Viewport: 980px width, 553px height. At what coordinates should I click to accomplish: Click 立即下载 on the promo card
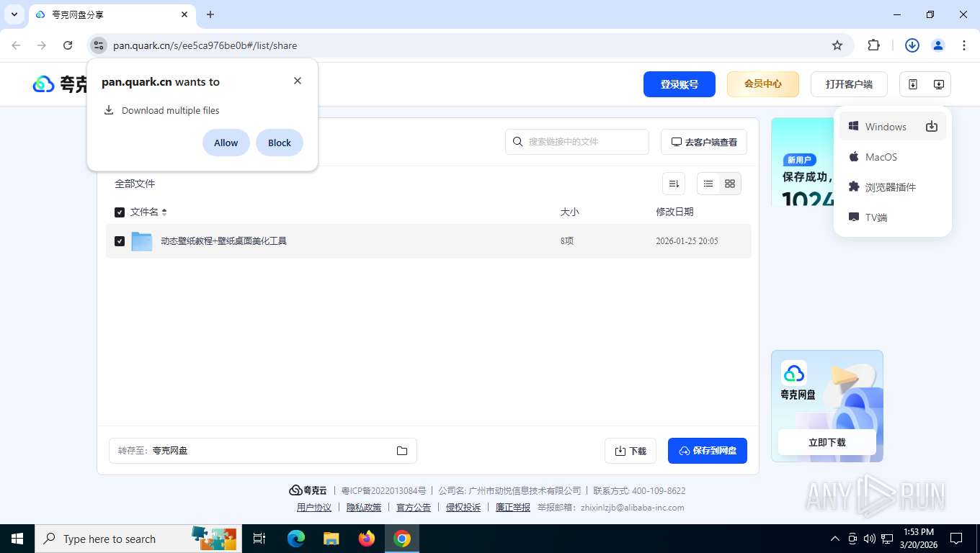pos(827,442)
